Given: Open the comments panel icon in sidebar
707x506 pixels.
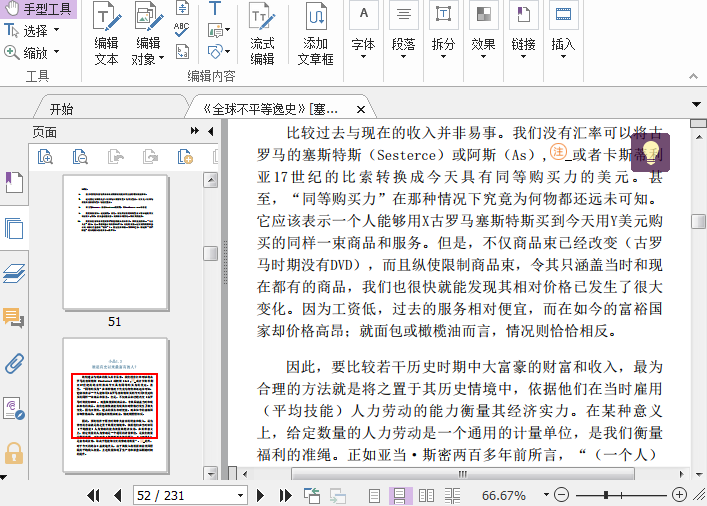Looking at the screenshot, I should [14, 317].
